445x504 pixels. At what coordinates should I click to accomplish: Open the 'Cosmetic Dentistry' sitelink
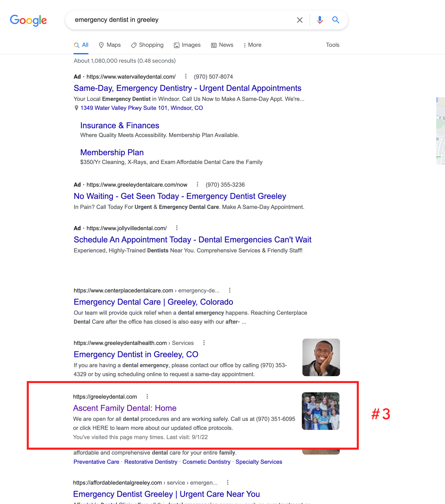(x=206, y=462)
